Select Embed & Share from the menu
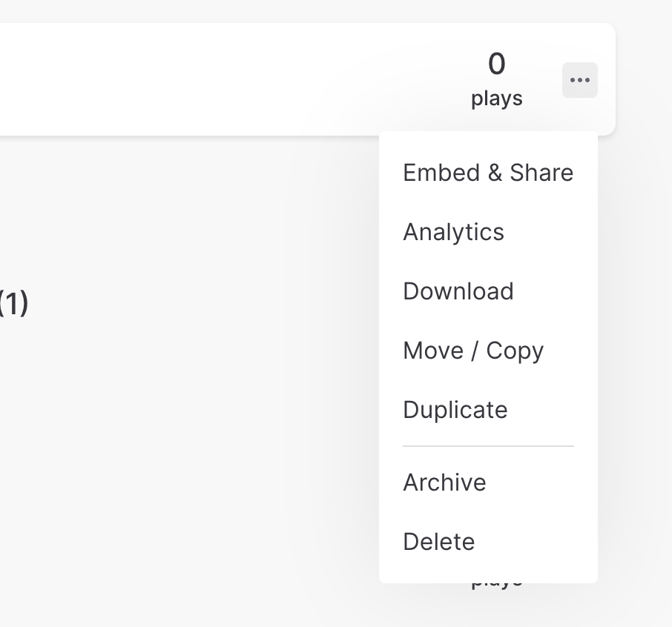The height and width of the screenshot is (627, 672). pyautogui.click(x=488, y=173)
